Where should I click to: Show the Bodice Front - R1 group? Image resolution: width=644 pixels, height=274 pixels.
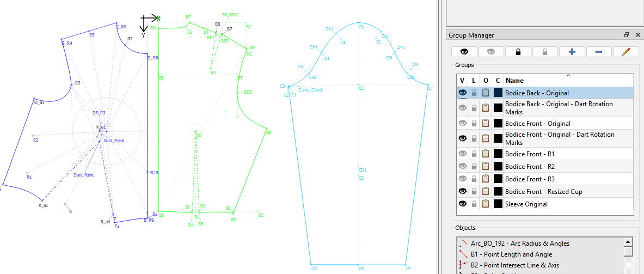pyautogui.click(x=463, y=154)
